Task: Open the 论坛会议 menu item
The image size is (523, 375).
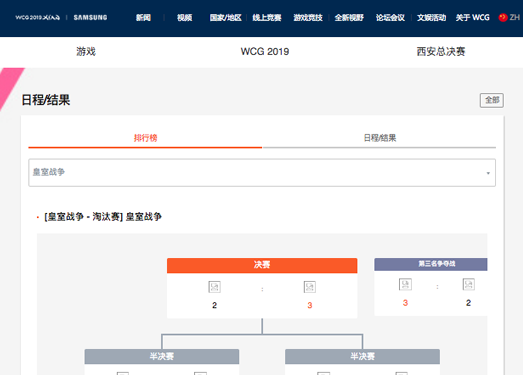Action: 390,18
